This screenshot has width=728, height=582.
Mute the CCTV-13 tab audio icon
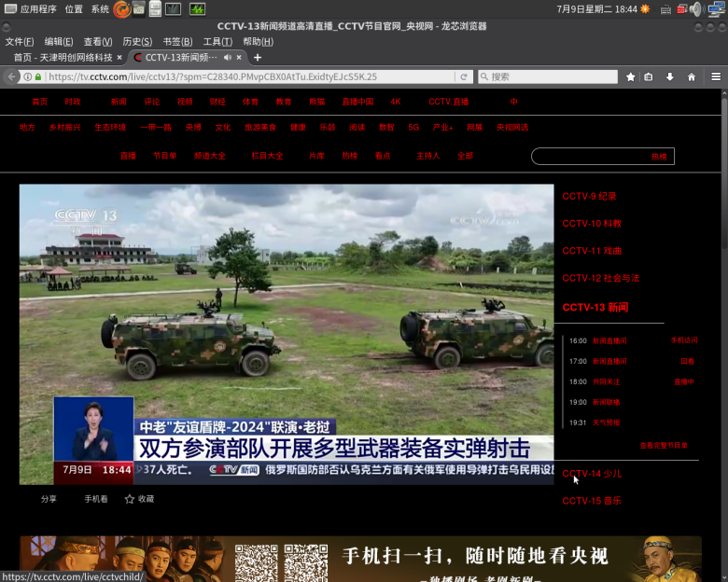[228, 58]
